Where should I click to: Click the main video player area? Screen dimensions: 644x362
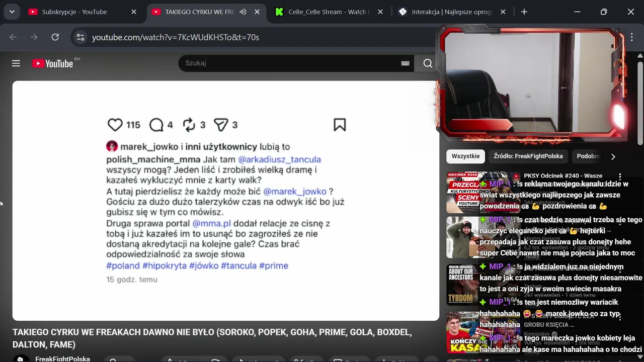tap(226, 201)
